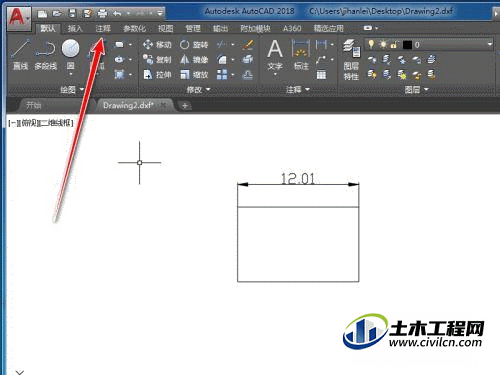Open the Circle tool dropdown arrow
This screenshot has height=375, width=500.
tap(70, 74)
